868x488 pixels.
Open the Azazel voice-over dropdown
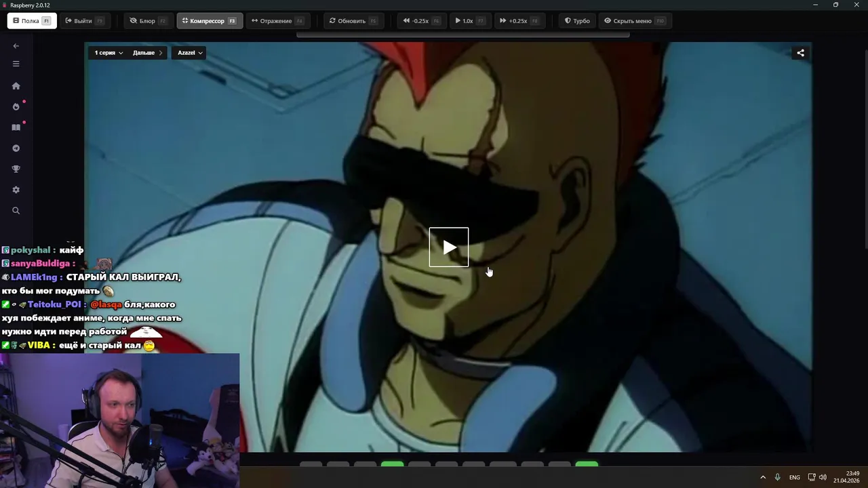[x=190, y=53]
